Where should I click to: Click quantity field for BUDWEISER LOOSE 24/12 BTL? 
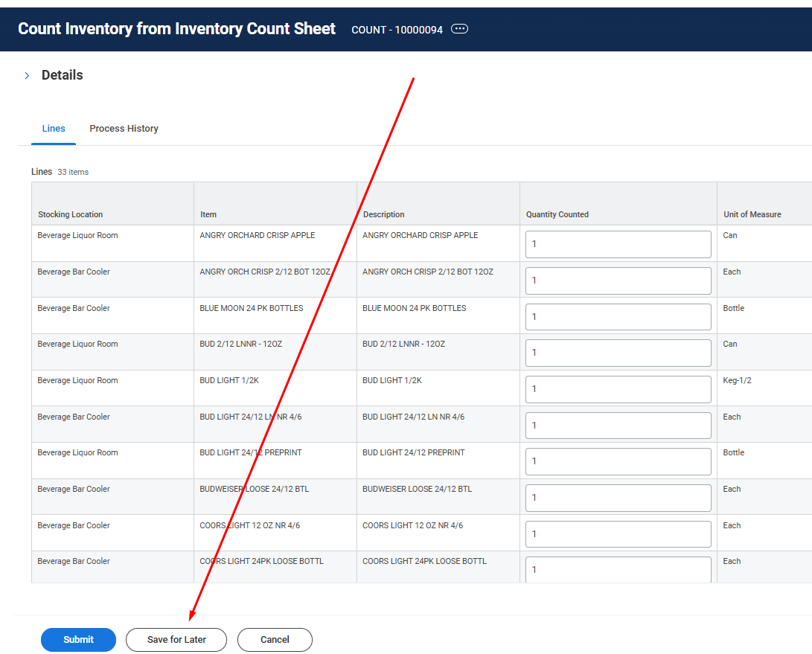618,498
